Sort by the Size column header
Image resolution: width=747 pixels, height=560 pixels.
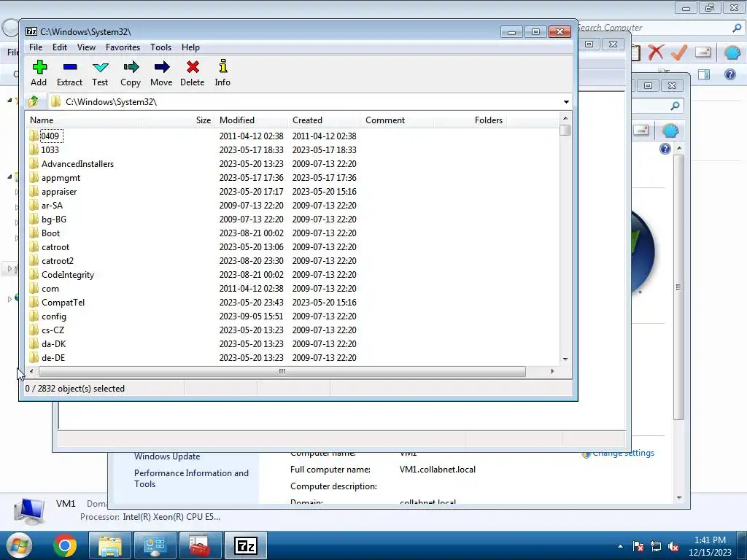(x=178, y=120)
